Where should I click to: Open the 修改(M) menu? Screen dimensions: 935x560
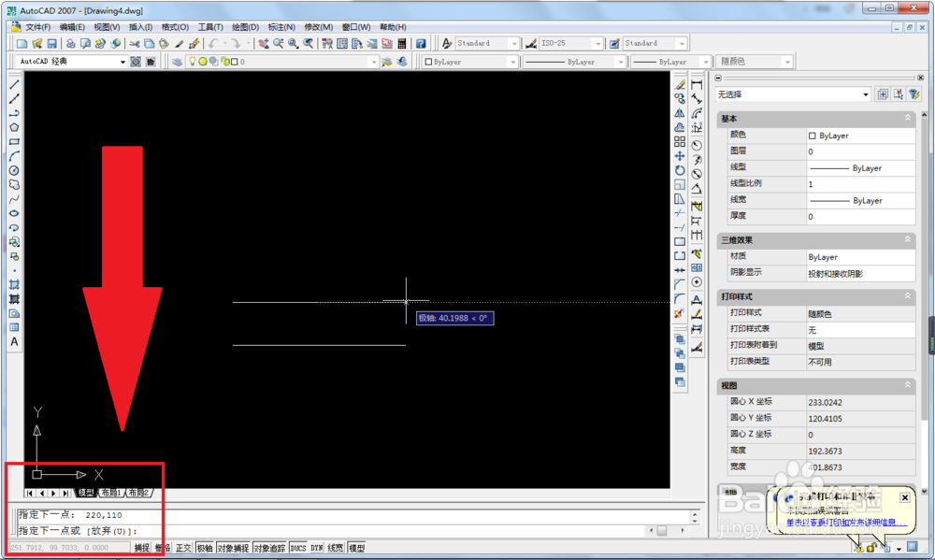click(x=319, y=27)
